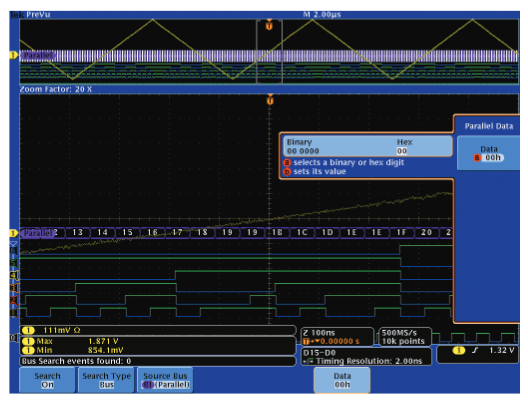Image resolution: width=528 pixels, height=402 pixels.
Task: Select digital channel 0 indicator
Action: tap(13, 337)
